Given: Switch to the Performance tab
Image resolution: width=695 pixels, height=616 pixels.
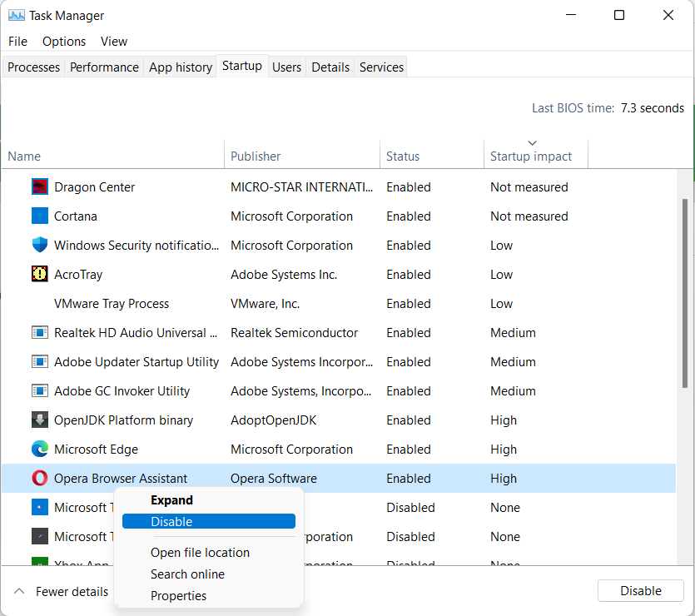Looking at the screenshot, I should [104, 67].
